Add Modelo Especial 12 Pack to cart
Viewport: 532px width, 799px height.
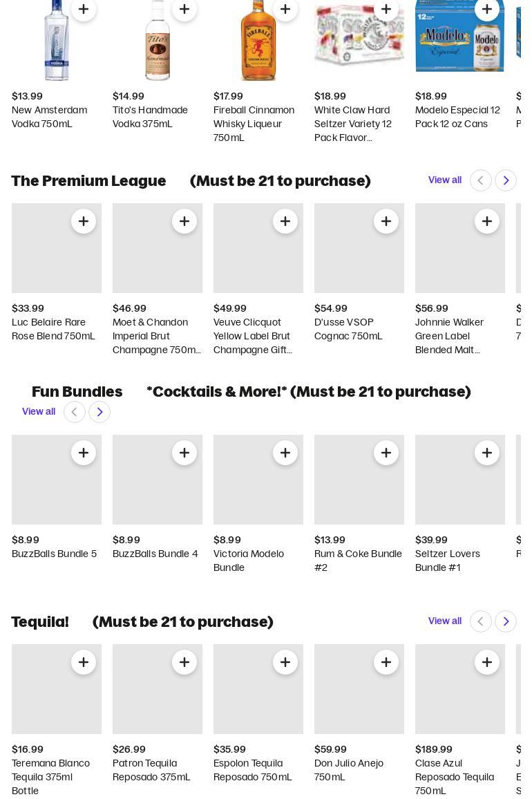(x=487, y=9)
